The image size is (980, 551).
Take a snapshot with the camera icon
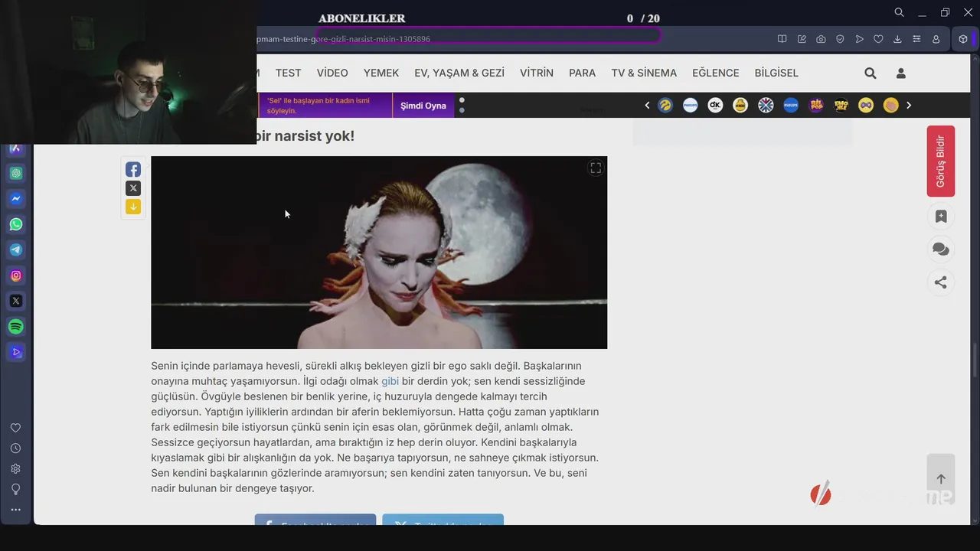click(821, 39)
